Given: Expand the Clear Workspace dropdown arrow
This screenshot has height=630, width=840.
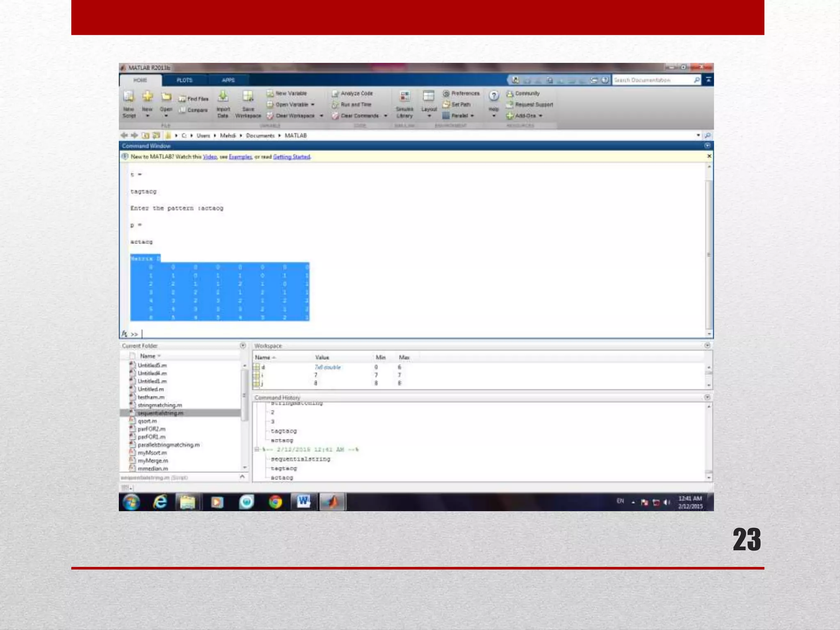Looking at the screenshot, I should pos(321,116).
